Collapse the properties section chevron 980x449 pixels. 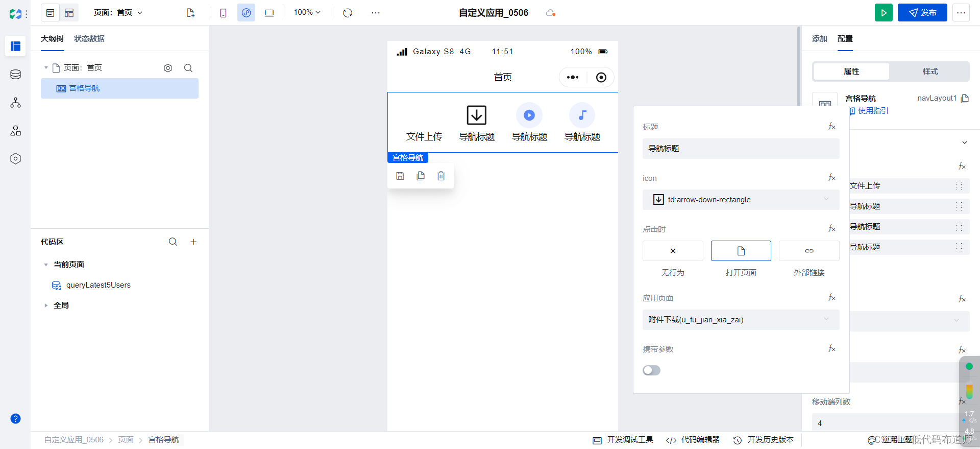coord(965,143)
